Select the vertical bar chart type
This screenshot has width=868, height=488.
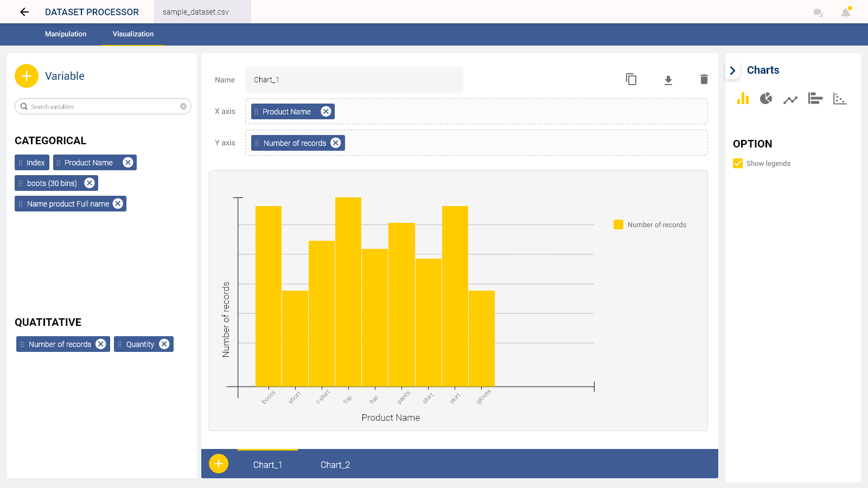point(743,99)
